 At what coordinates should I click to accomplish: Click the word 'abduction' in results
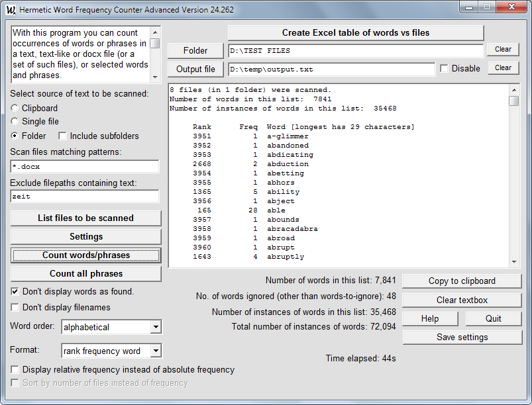288,164
